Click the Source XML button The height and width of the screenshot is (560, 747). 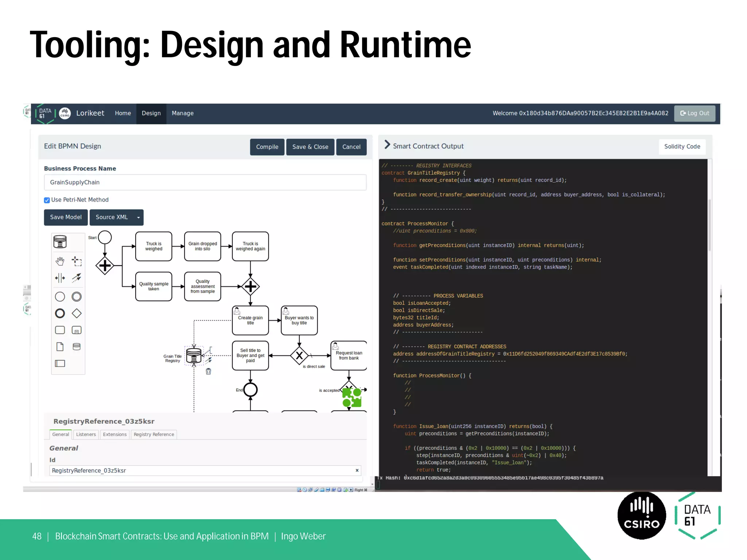pos(112,218)
